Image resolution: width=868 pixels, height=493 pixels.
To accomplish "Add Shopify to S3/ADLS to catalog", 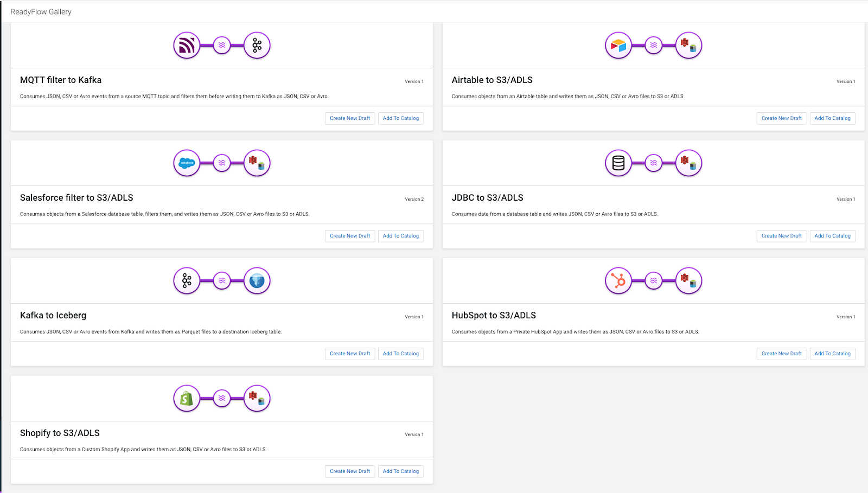I will pyautogui.click(x=401, y=471).
